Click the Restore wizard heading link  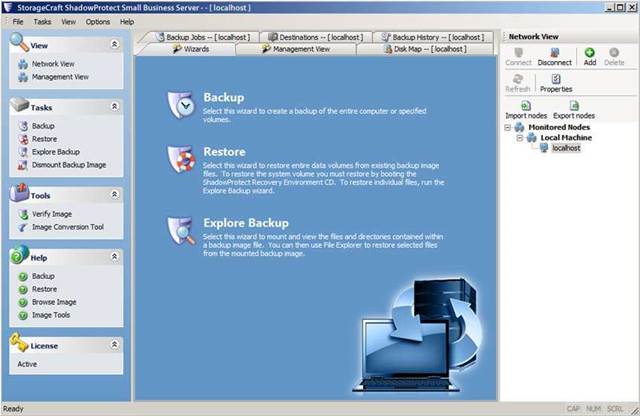coord(224,152)
